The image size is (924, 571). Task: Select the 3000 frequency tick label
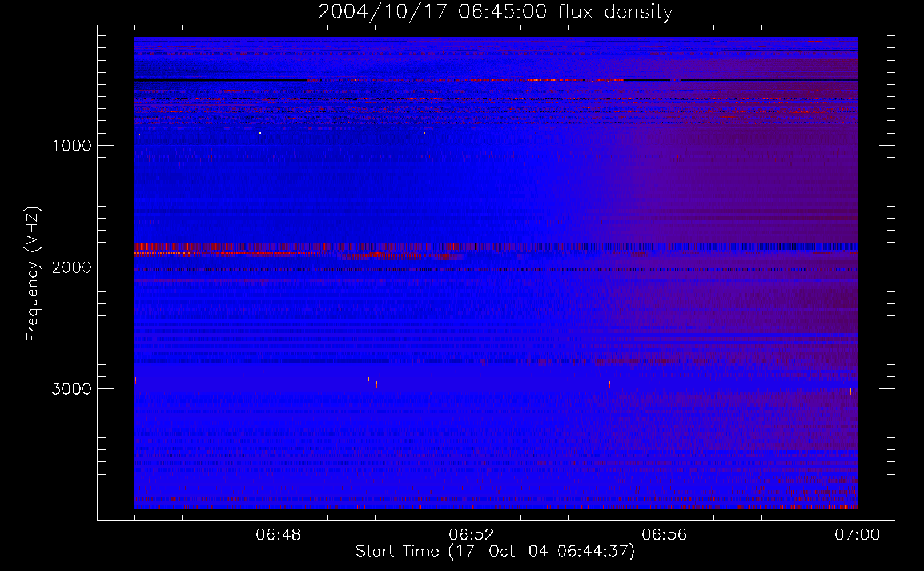point(71,389)
